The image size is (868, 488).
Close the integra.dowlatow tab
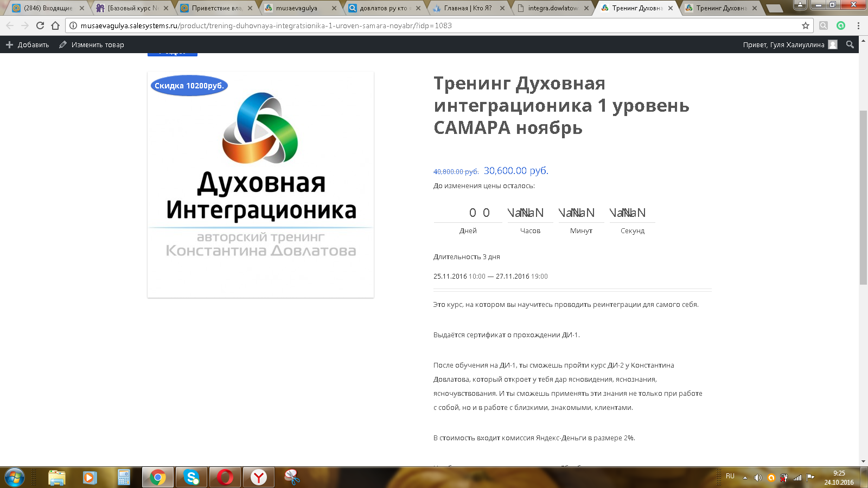(586, 8)
